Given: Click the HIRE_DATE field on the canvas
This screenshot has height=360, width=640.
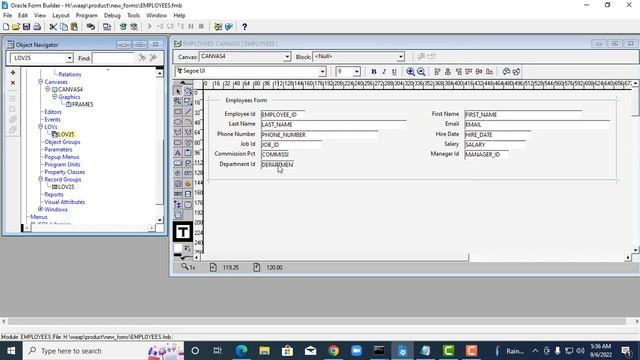Looking at the screenshot, I should [498, 134].
